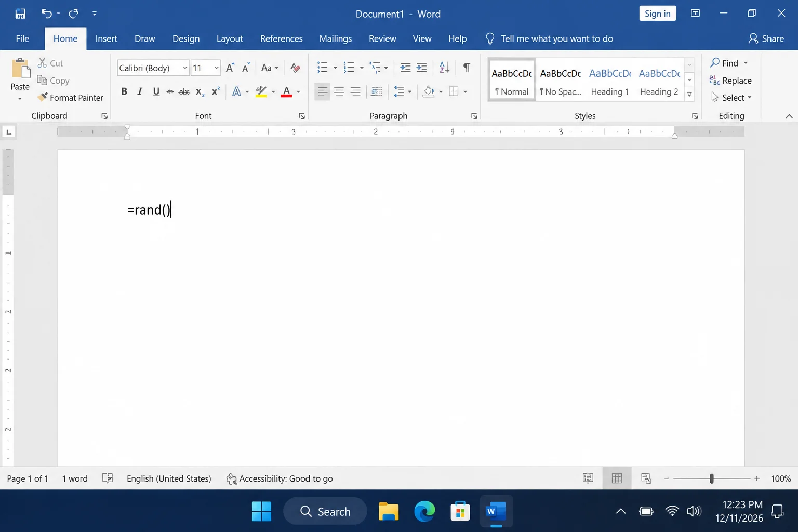Screen dimensions: 798x532
Task: Redo the last action
Action: pyautogui.click(x=73, y=14)
